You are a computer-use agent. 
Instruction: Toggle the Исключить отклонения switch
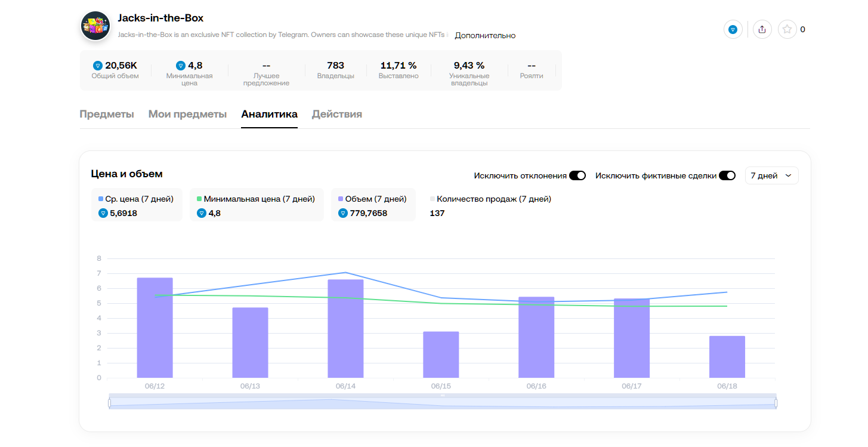(577, 175)
